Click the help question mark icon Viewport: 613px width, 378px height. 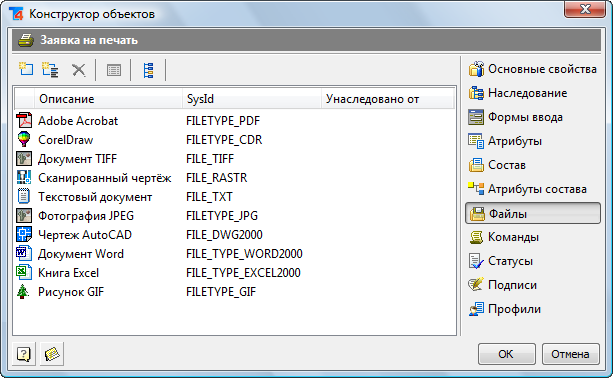[24, 354]
